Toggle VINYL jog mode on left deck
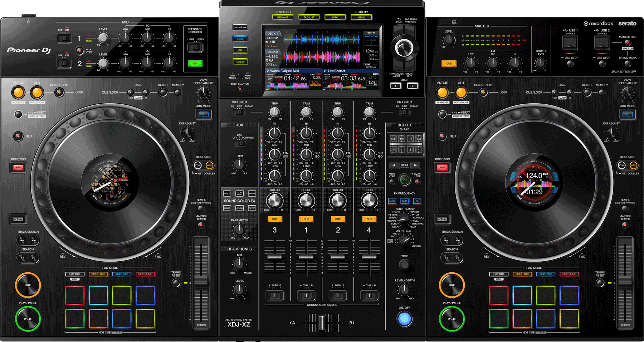 tap(204, 114)
